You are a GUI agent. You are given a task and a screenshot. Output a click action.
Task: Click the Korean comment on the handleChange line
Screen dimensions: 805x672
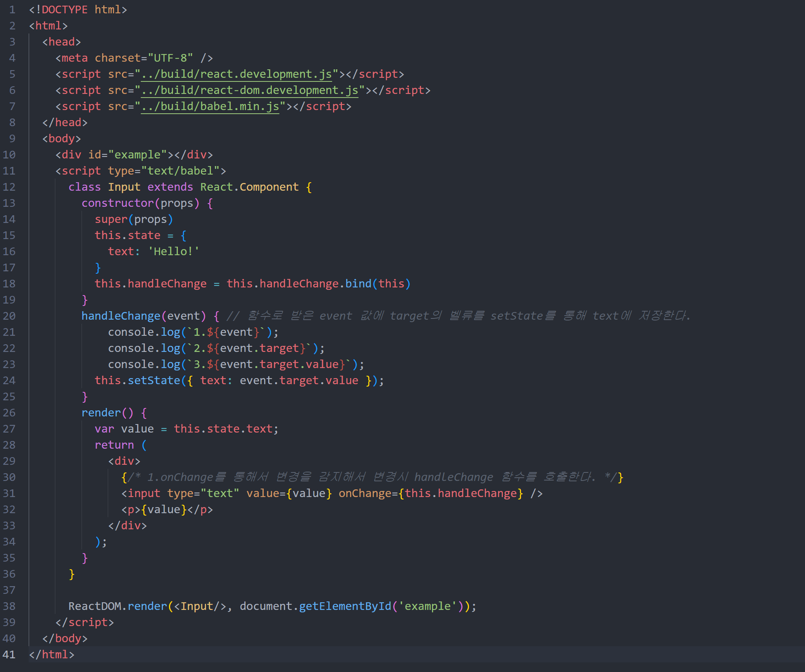tap(458, 316)
